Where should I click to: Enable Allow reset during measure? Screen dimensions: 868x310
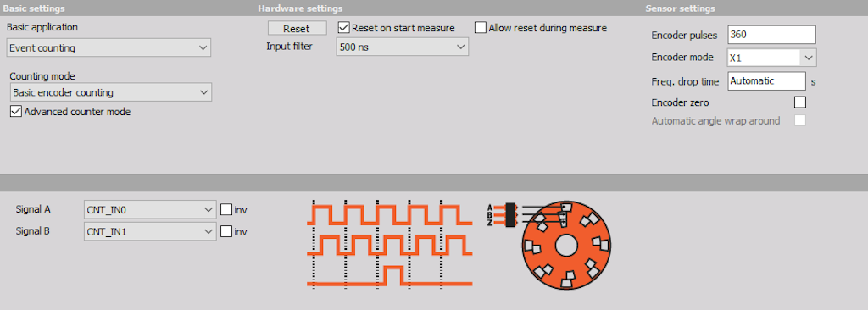pos(481,28)
